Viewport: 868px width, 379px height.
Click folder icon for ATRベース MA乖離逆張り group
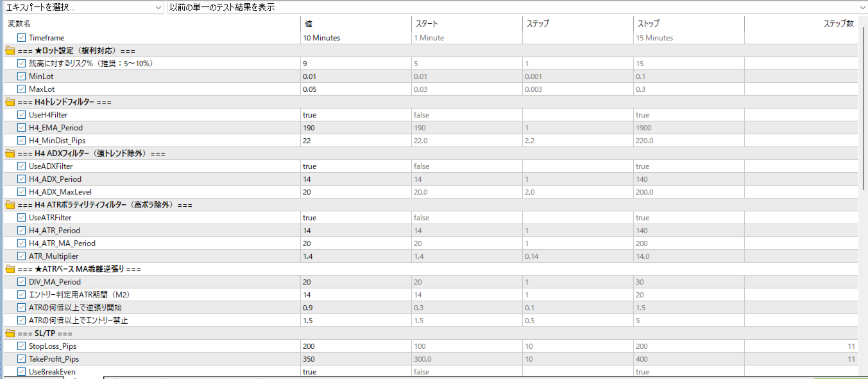10,269
